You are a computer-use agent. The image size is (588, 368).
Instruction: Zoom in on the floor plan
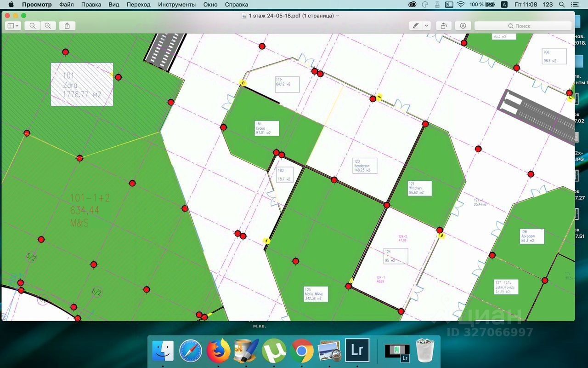click(x=48, y=26)
